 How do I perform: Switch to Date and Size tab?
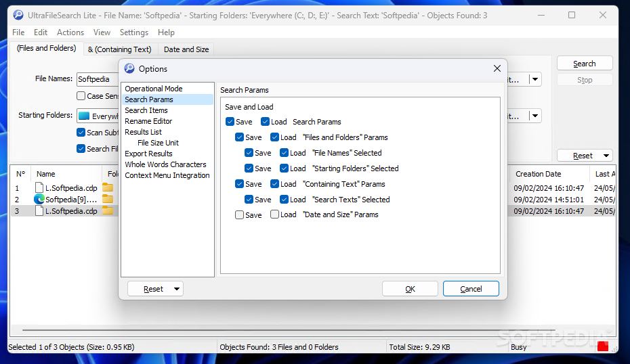(186, 49)
